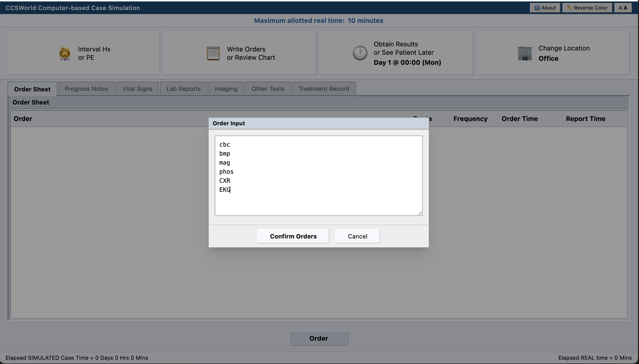The height and width of the screenshot is (364, 639).
Task: Cancel the Order Input dialog
Action: [x=357, y=236]
